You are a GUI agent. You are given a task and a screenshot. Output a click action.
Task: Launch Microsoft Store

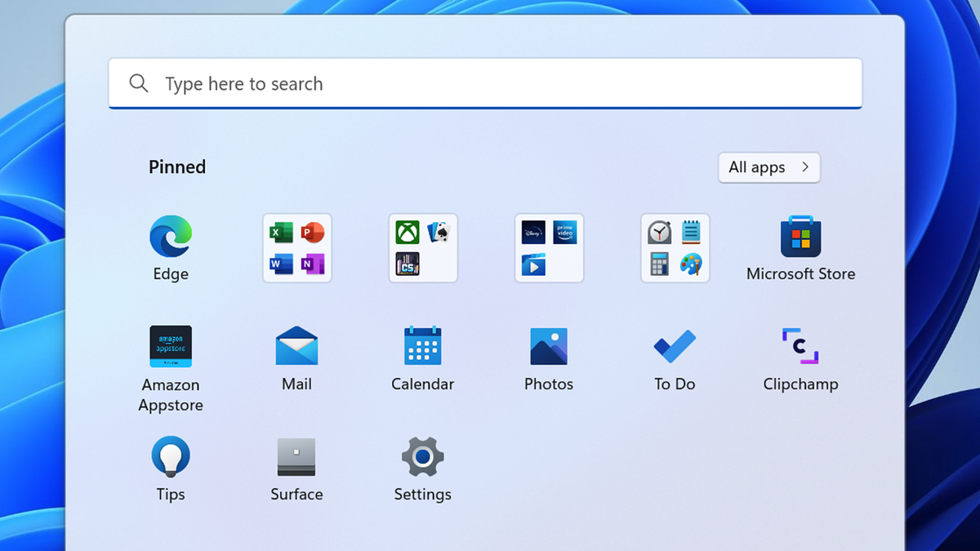pyautogui.click(x=800, y=237)
